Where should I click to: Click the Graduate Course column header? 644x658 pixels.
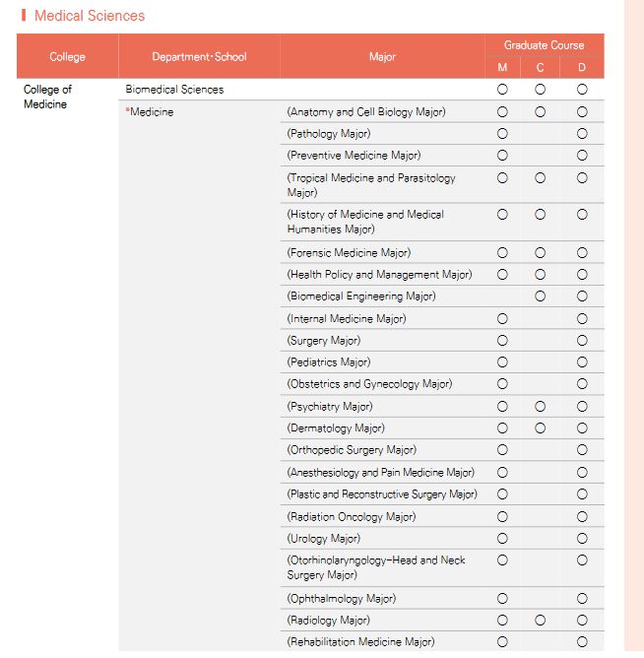click(545, 45)
